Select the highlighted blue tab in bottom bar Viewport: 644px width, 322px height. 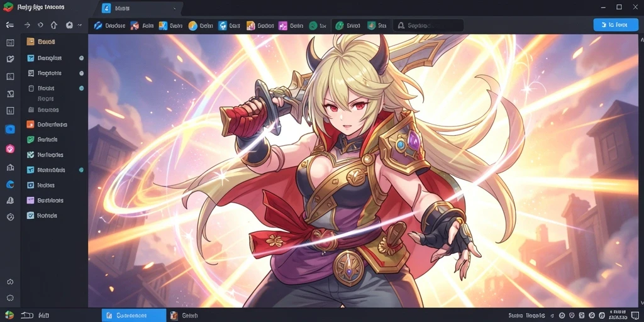134,316
